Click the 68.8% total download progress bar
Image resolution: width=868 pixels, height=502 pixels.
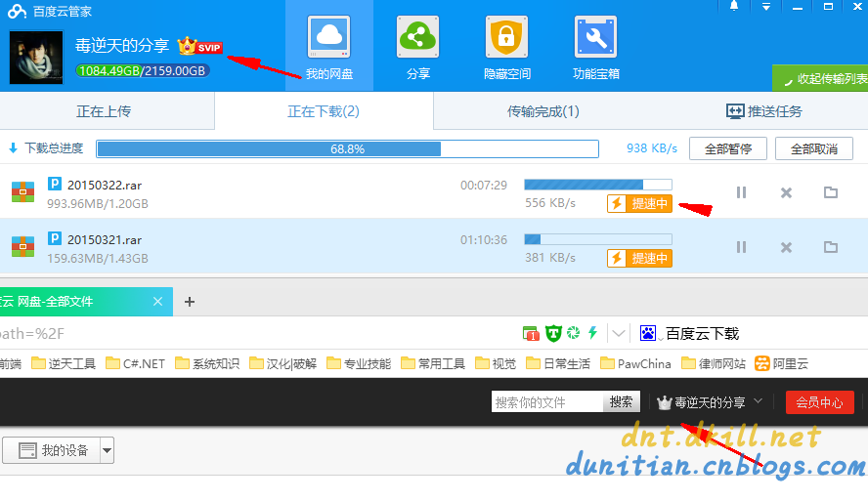[x=348, y=148]
